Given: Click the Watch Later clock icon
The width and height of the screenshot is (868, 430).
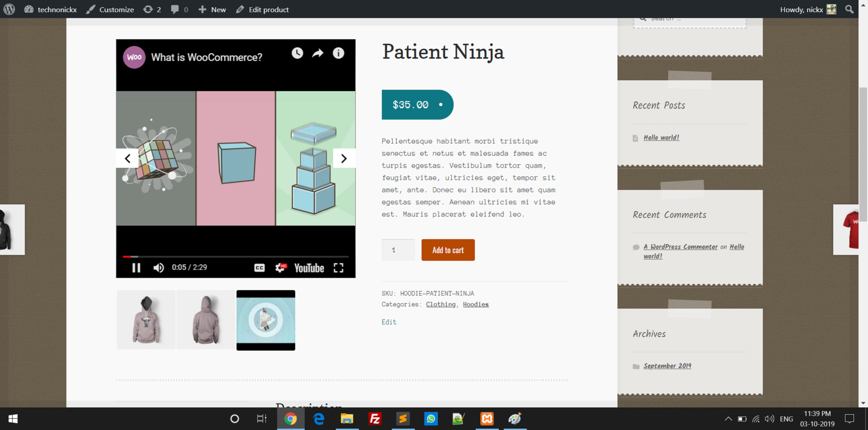Looking at the screenshot, I should click(297, 53).
